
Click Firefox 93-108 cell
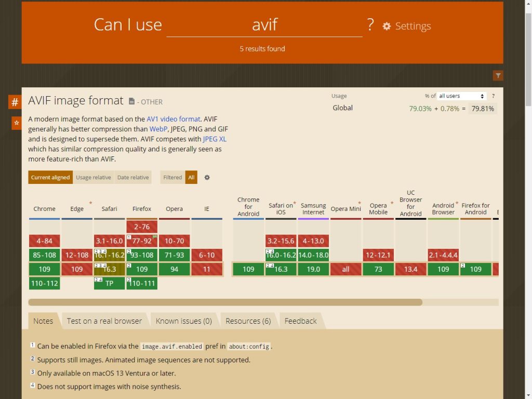click(x=142, y=255)
